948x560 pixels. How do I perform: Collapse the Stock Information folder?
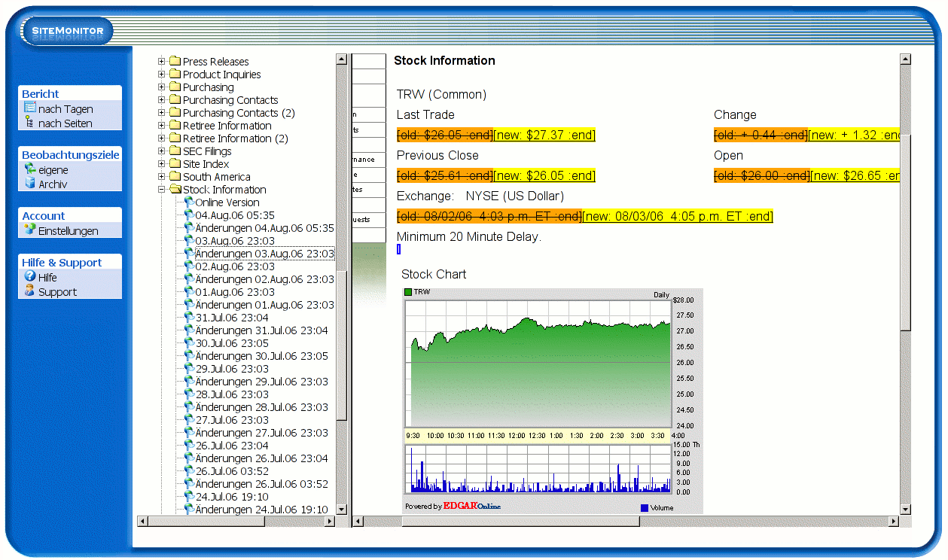(161, 190)
